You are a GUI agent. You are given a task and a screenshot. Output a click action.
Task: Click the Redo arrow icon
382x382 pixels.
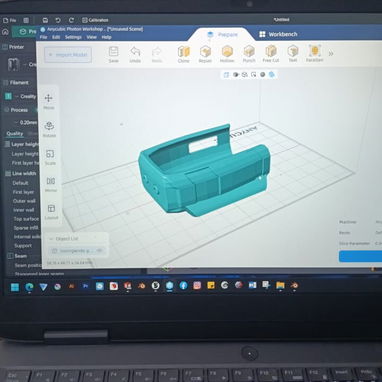click(x=157, y=55)
